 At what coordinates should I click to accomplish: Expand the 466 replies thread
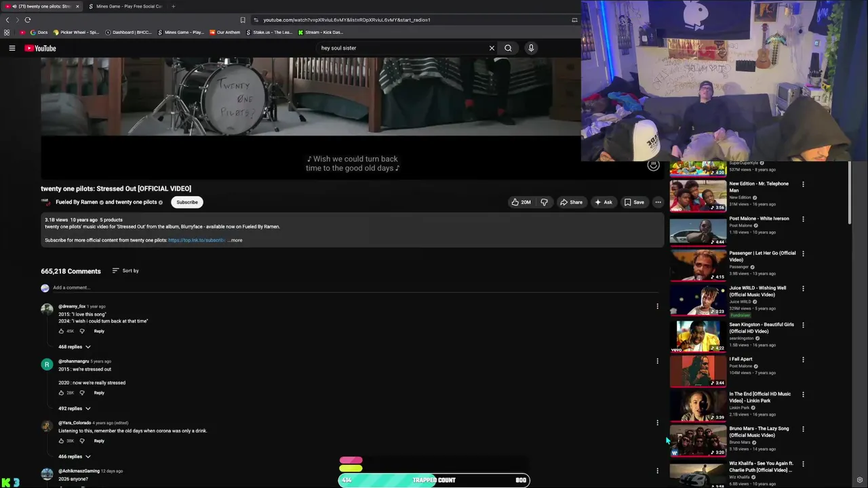click(x=74, y=456)
